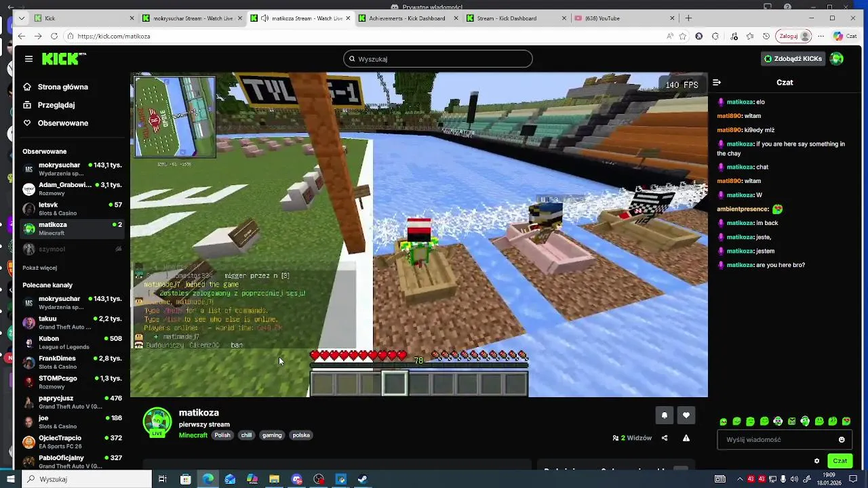Reload the browser page
Image resolution: width=868 pixels, height=488 pixels.
54,36
